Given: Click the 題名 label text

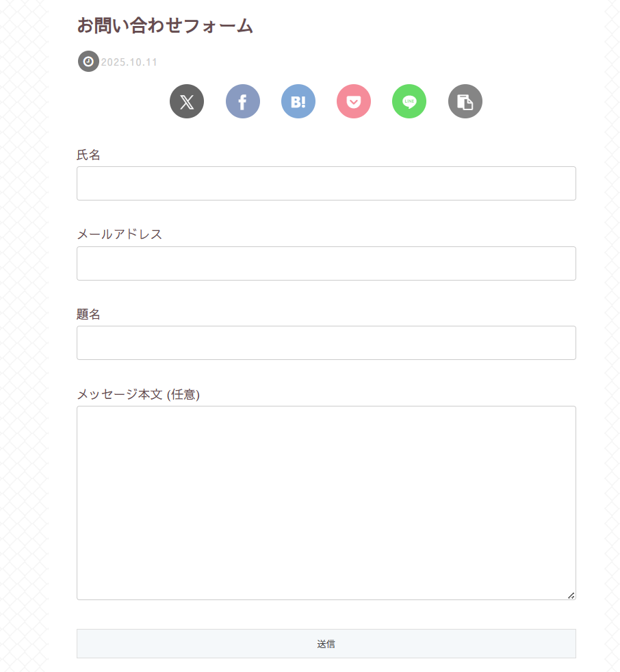Looking at the screenshot, I should (88, 315).
